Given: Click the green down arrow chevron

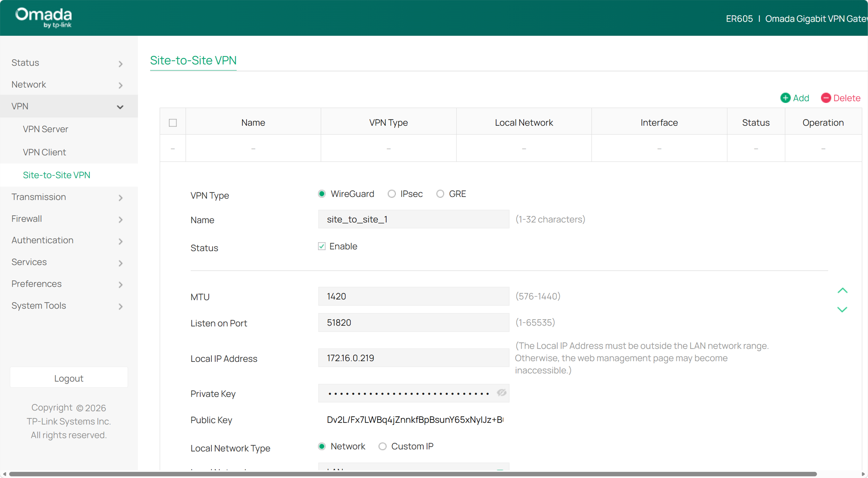Looking at the screenshot, I should click(x=842, y=310).
